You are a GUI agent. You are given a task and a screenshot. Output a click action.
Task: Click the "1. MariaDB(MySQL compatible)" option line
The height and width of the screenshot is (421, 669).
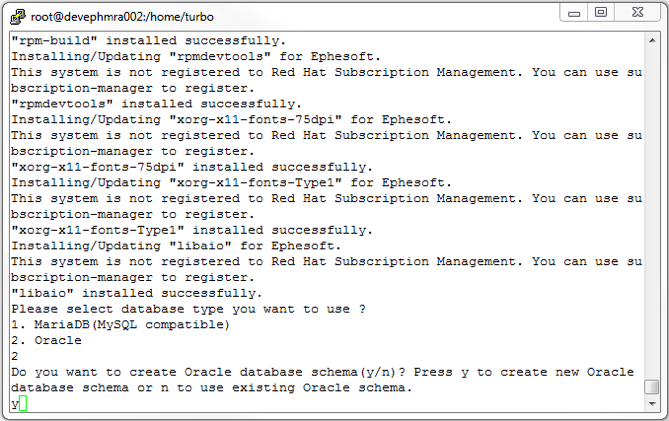120,325
